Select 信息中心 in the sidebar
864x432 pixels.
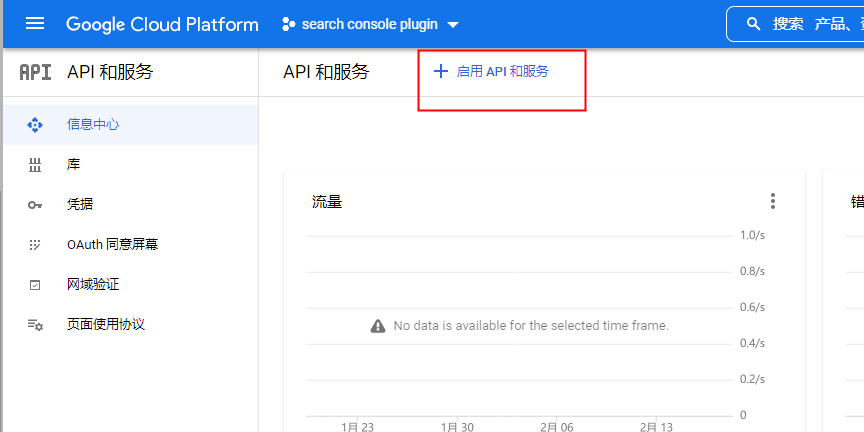[x=131, y=125]
